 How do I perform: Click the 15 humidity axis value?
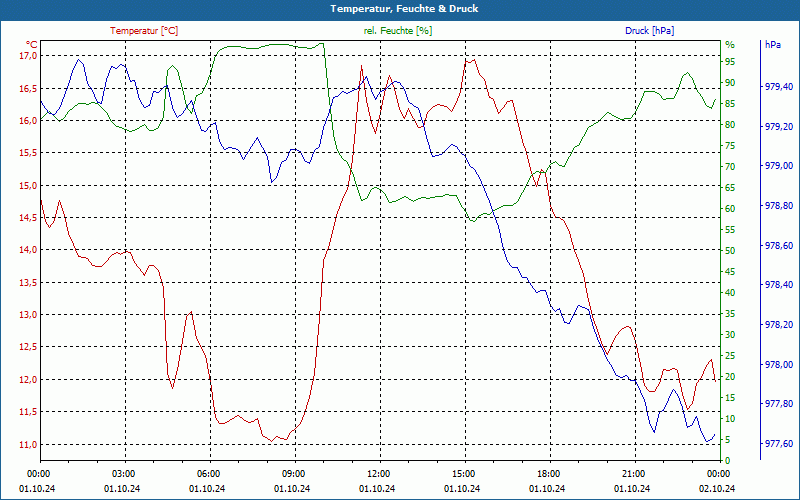pyautogui.click(x=730, y=397)
